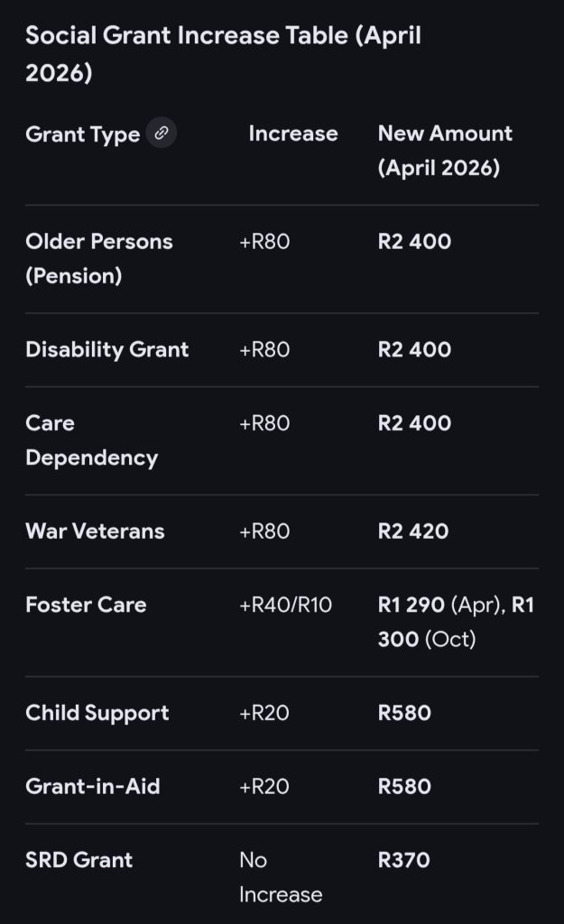Click the R1 290 (Apr) Foster Care amount
The width and height of the screenshot is (564, 924).
click(442, 605)
